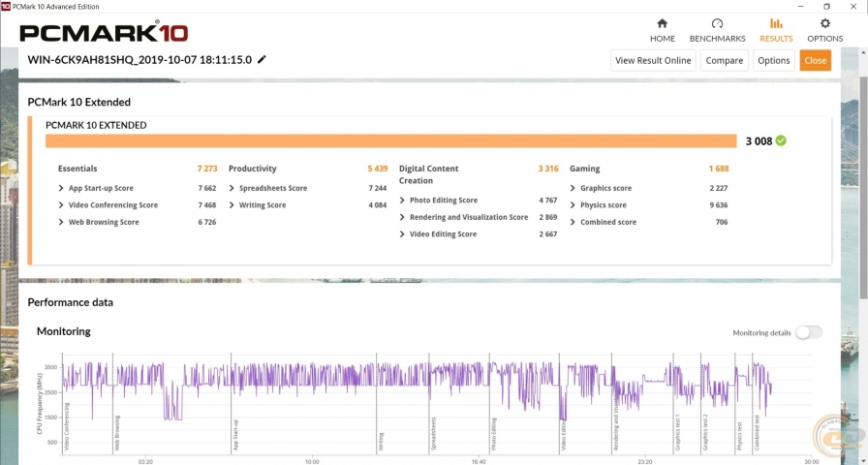The height and width of the screenshot is (465, 868).
Task: Click the Digital Content Creation heading
Action: click(x=429, y=174)
